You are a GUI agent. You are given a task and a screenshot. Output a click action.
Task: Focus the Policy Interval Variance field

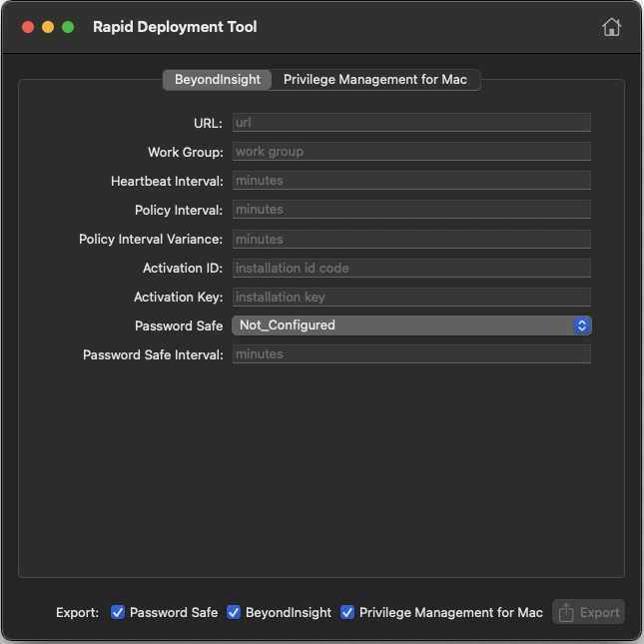click(x=411, y=239)
